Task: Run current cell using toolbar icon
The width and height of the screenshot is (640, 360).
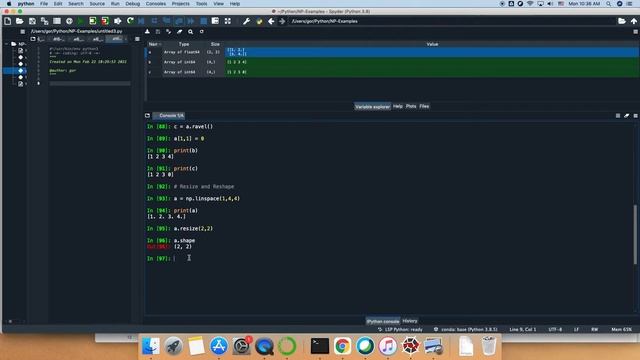Action: point(93,21)
